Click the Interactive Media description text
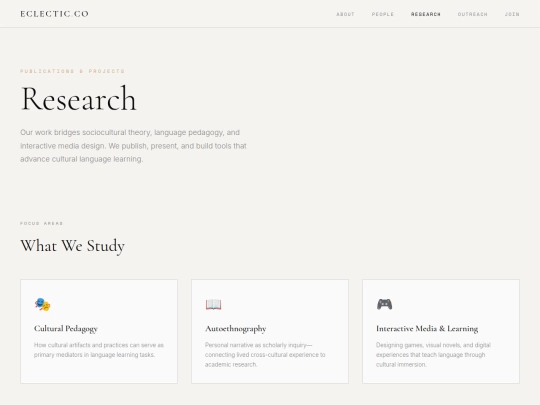The height and width of the screenshot is (405, 540). [433, 355]
